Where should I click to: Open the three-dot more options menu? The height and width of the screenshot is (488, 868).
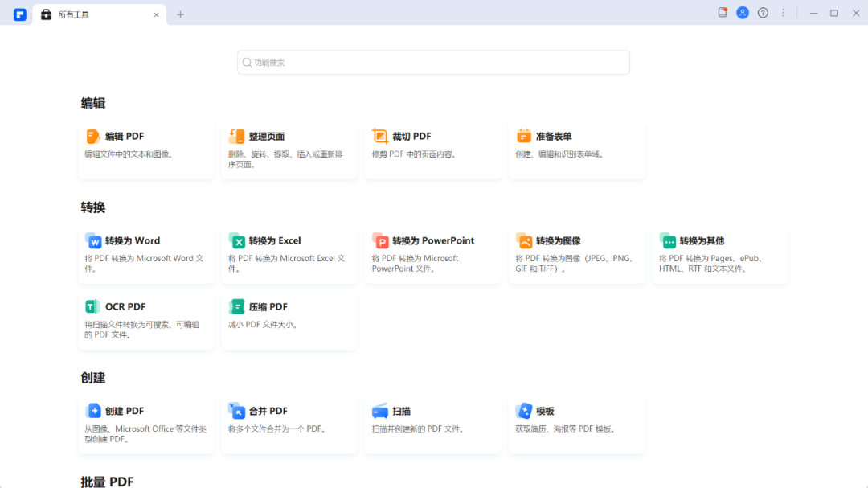[784, 13]
